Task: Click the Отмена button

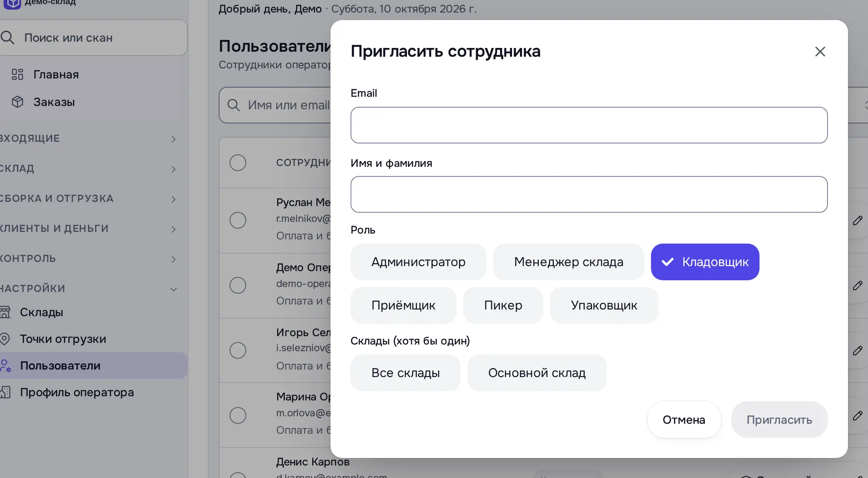Action: (x=684, y=420)
